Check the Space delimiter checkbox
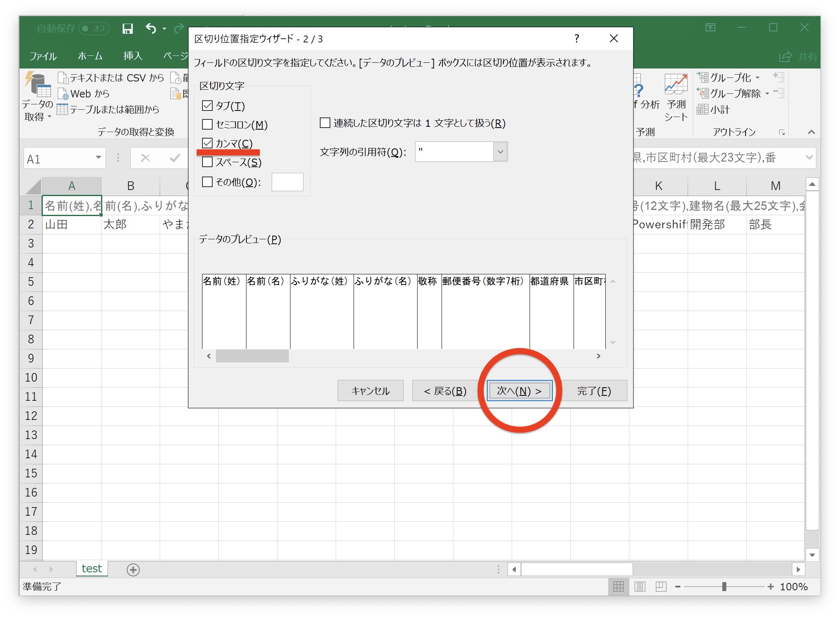840x618 pixels. pyautogui.click(x=207, y=162)
